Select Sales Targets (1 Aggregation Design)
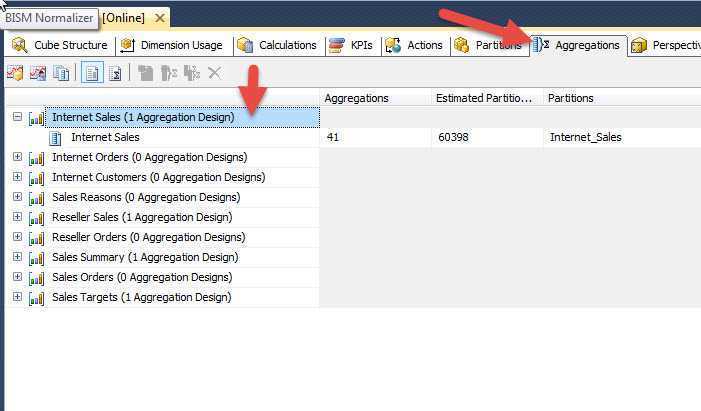The image size is (701, 411). click(142, 297)
